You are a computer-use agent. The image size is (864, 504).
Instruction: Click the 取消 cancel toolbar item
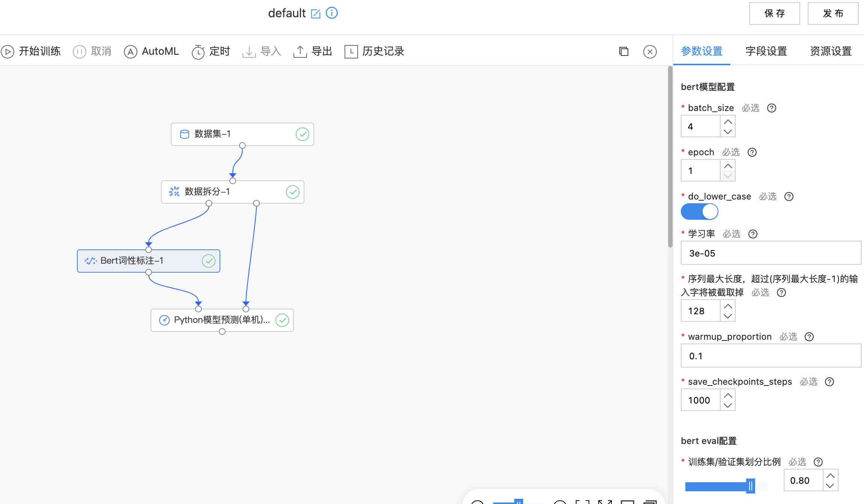click(92, 51)
